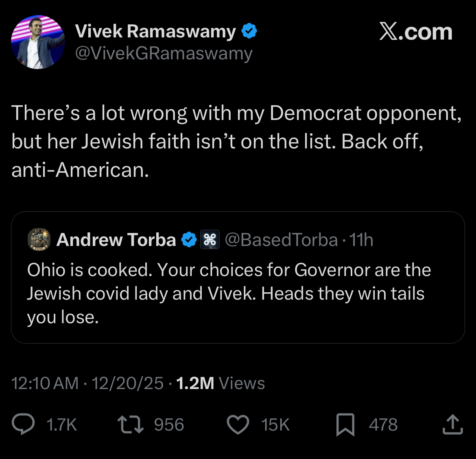Click the 1.7K replies count
This screenshot has height=459, width=476.
coord(61,425)
